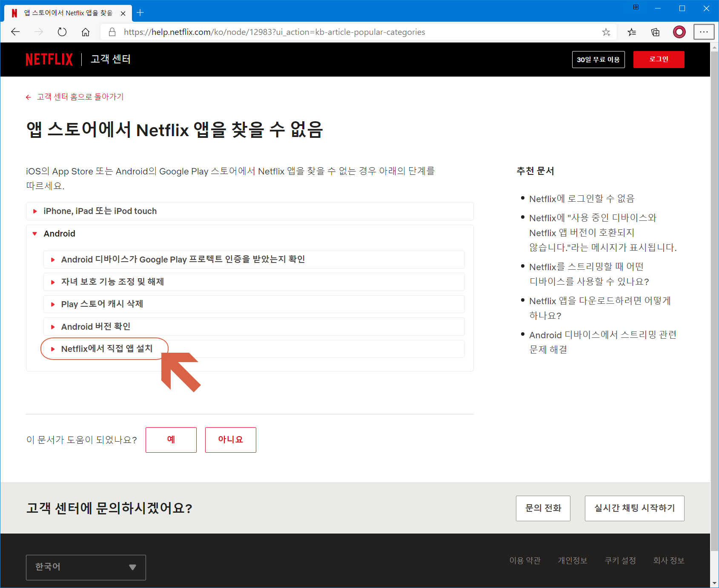
Task: Add this page to favorites with the star
Action: click(x=606, y=32)
